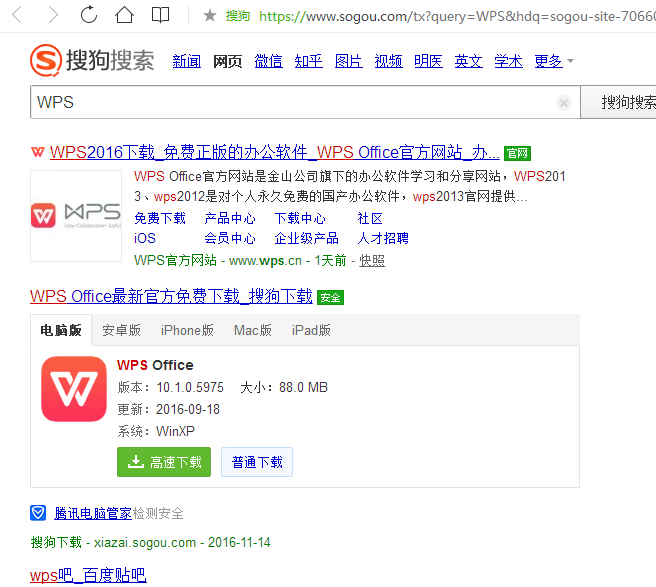The height and width of the screenshot is (587, 656).
Task: Click the green 高速下载 button
Action: click(164, 462)
